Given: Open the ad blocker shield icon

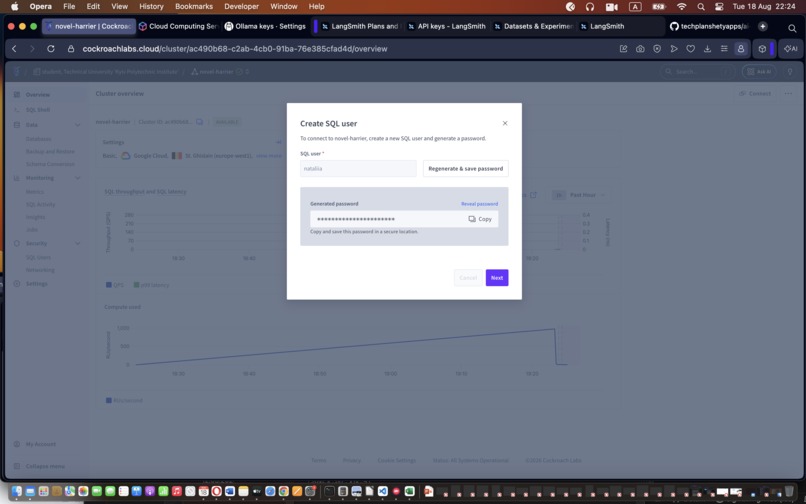Looking at the screenshot, I should click(x=657, y=49).
